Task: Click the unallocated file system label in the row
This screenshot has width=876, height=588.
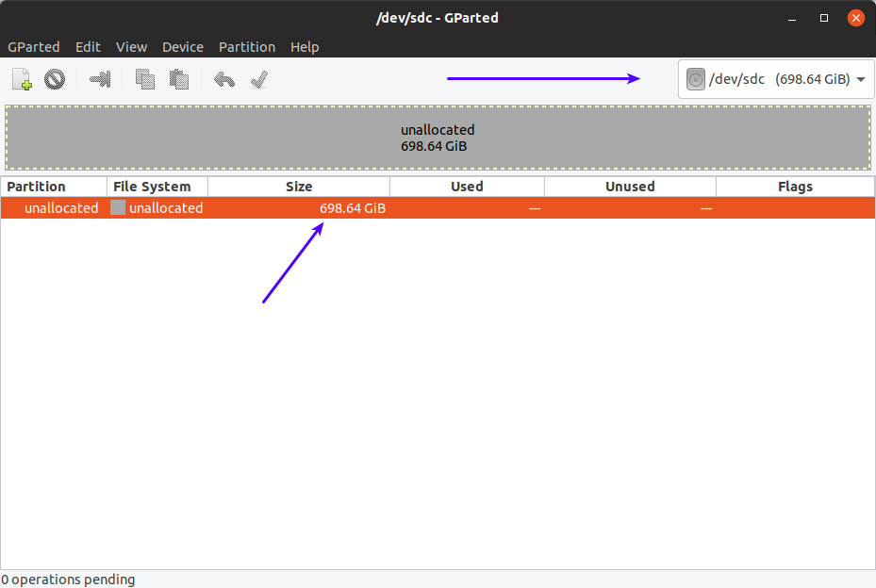Action: coord(166,207)
